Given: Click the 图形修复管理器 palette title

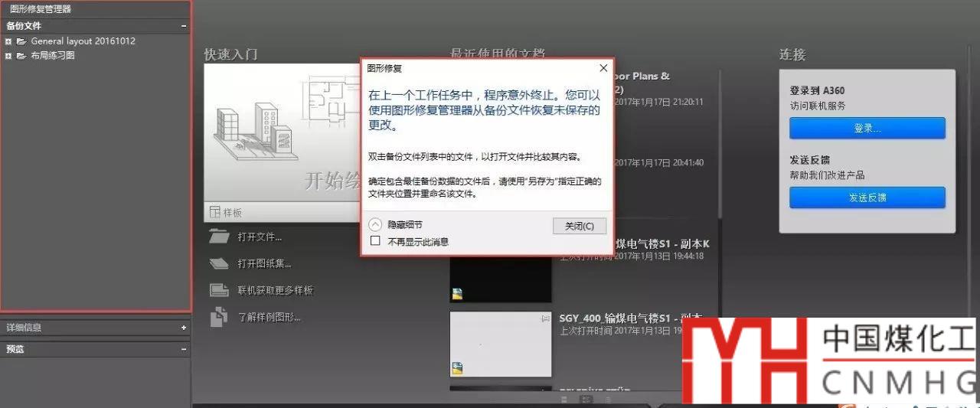Looking at the screenshot, I should 41,9.
